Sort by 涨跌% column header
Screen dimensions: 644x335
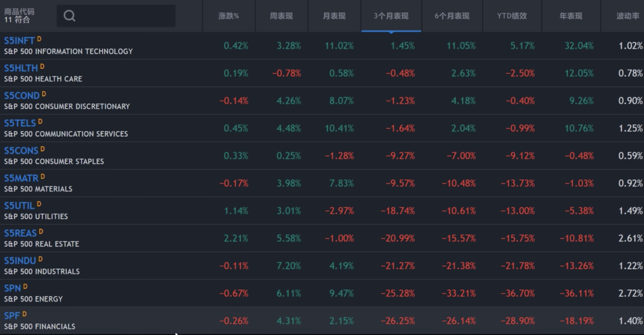229,16
